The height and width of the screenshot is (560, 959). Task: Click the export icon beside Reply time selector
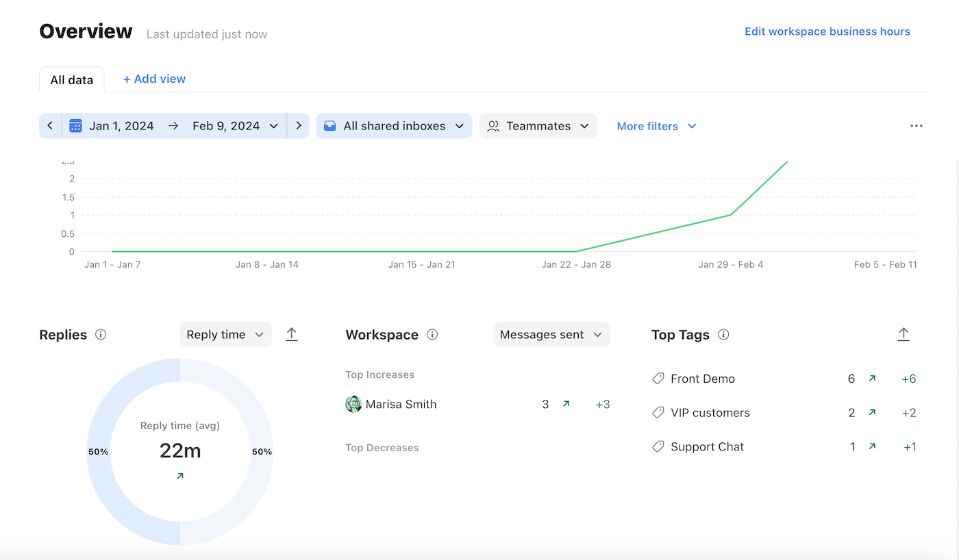click(291, 334)
